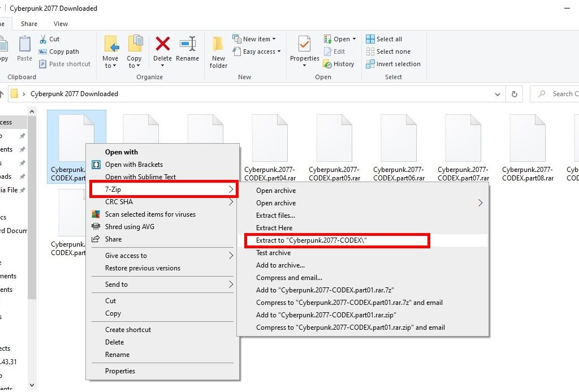
Task: Choose Add to part01.rar.zip entry
Action: tap(362, 315)
